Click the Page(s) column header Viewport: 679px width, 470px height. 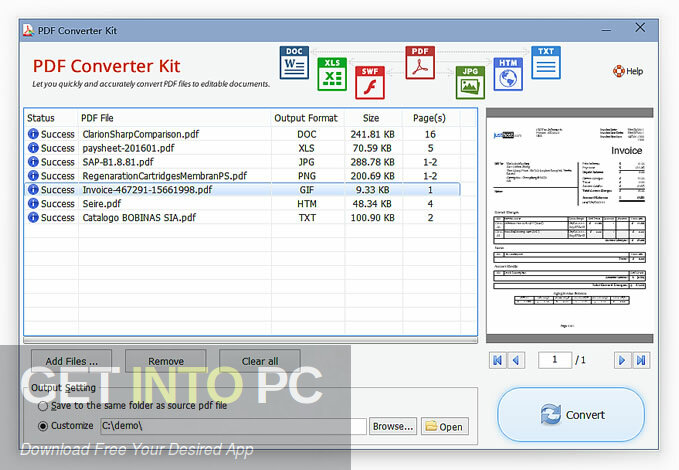[431, 118]
